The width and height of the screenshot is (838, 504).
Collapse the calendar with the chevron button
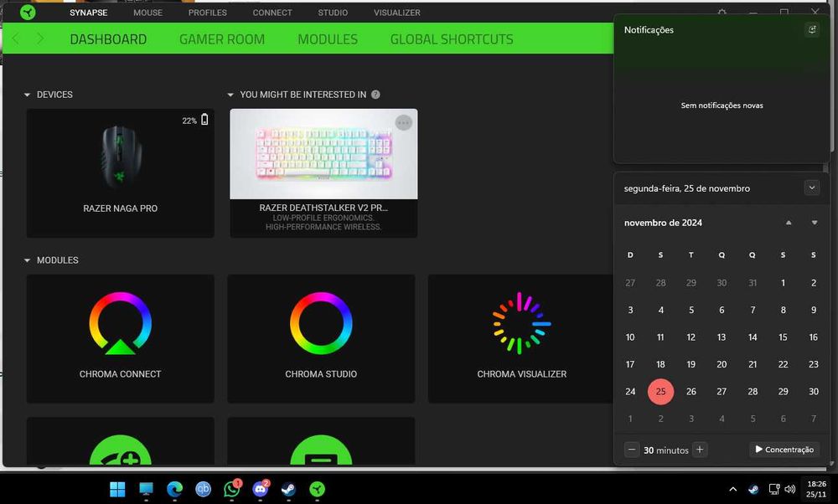812,188
